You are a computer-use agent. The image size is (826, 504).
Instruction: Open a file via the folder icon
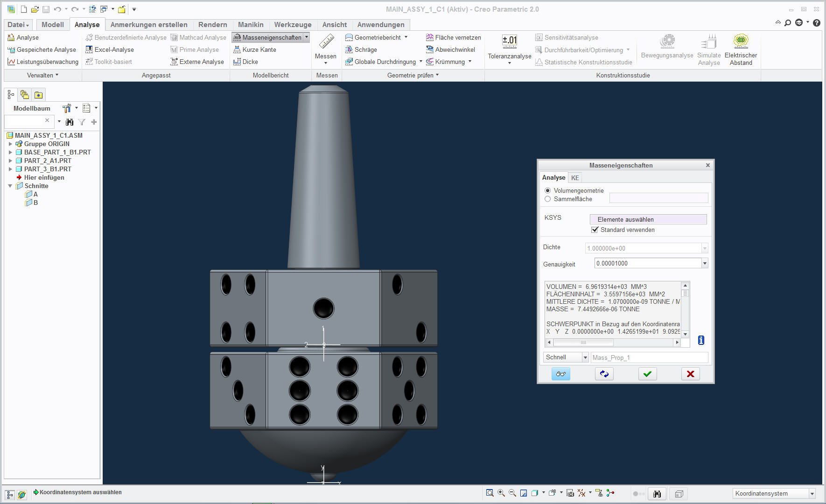pyautogui.click(x=35, y=9)
